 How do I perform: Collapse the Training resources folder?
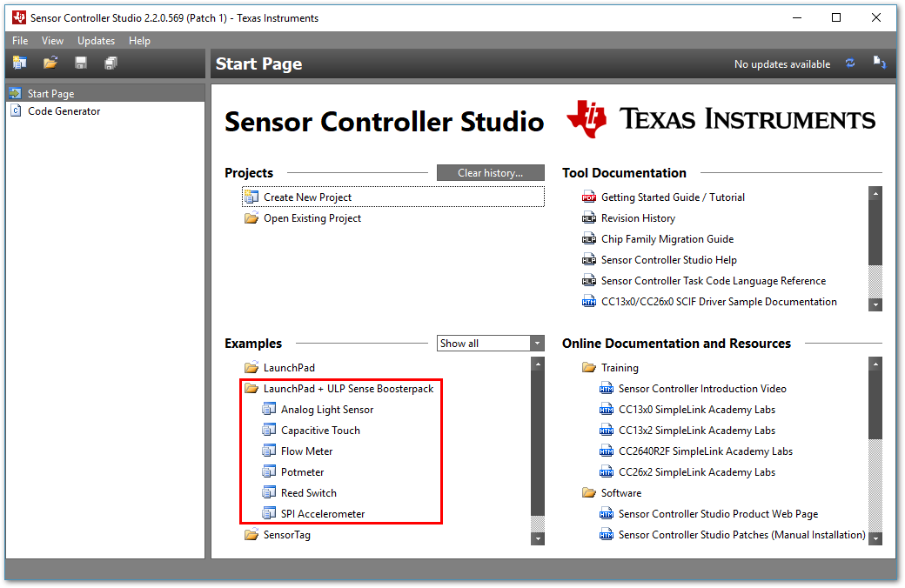(589, 368)
